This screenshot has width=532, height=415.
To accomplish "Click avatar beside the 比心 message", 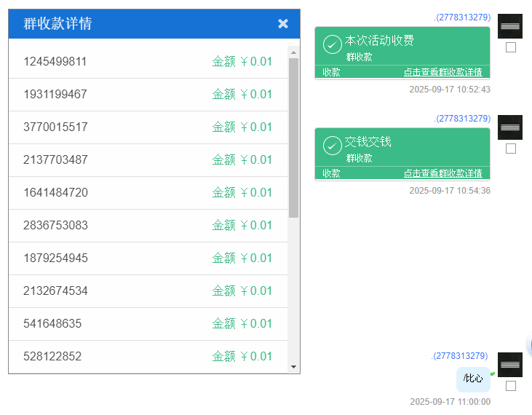I will pos(510,365).
